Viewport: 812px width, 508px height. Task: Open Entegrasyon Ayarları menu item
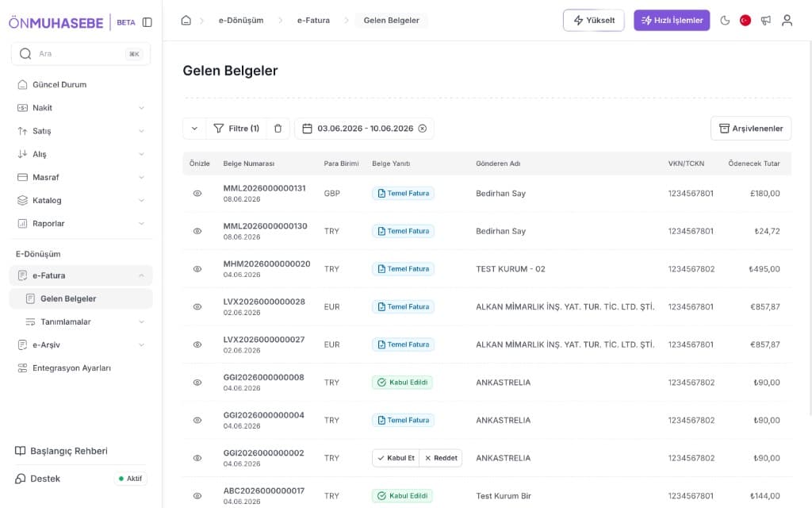pos(81,368)
